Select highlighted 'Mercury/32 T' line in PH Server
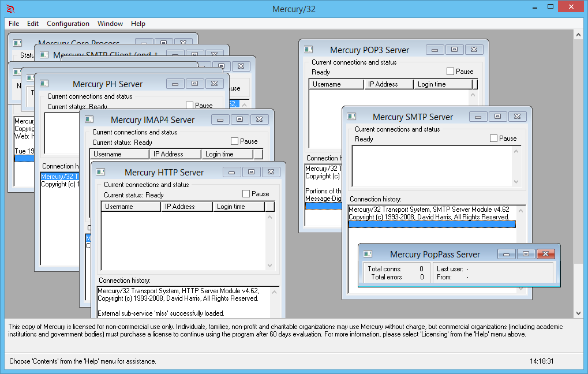Screen dimensions: 588x374 (59, 176)
